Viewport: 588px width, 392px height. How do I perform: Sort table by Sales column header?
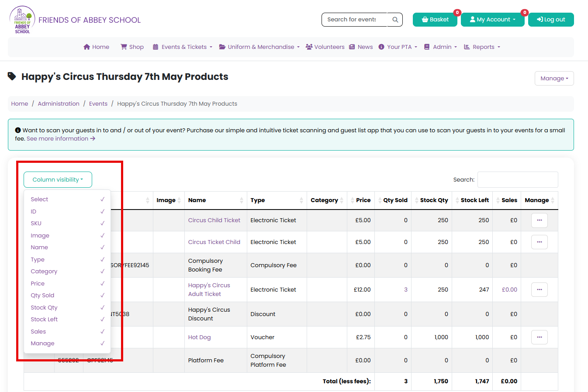pyautogui.click(x=507, y=200)
